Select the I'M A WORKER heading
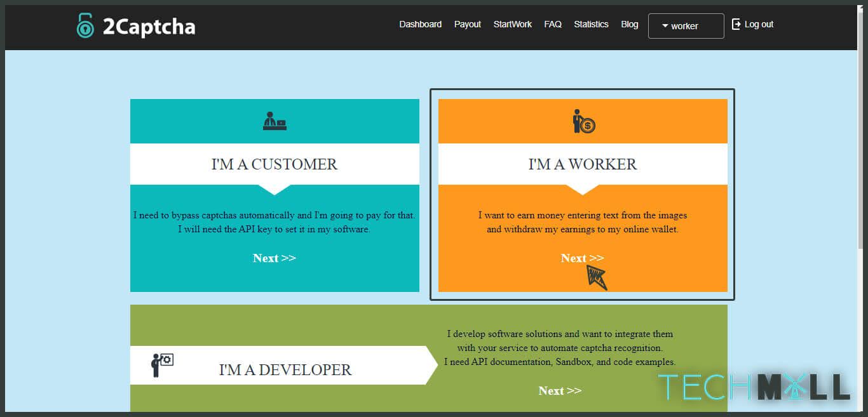 [x=583, y=164]
